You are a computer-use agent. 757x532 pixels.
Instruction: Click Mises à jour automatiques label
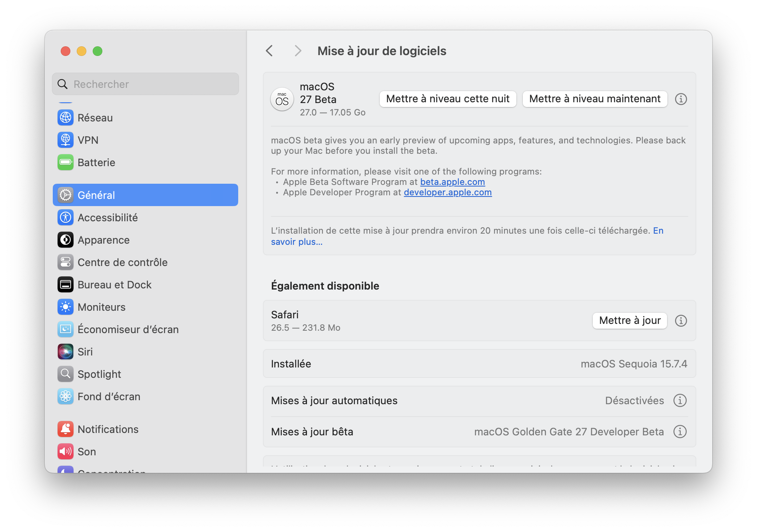click(334, 401)
